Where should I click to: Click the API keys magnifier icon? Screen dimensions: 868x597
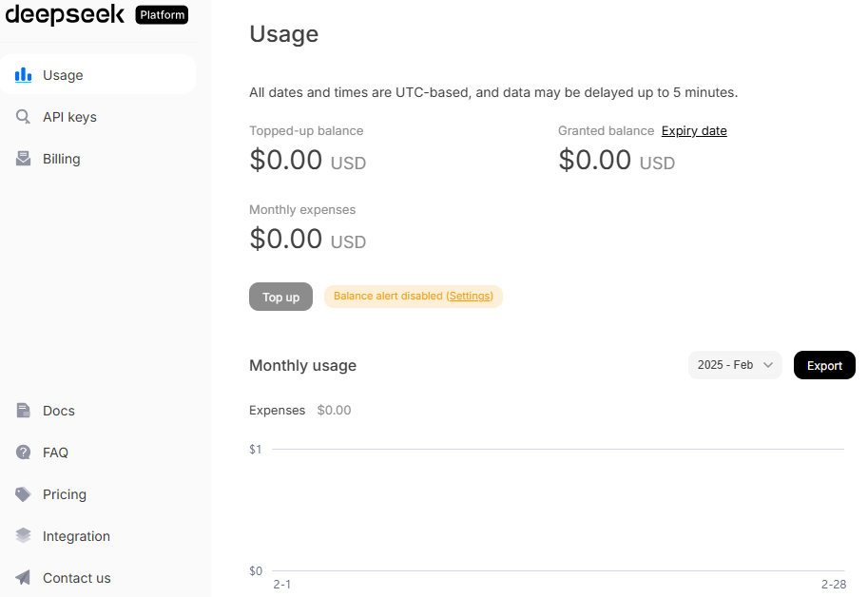(24, 117)
